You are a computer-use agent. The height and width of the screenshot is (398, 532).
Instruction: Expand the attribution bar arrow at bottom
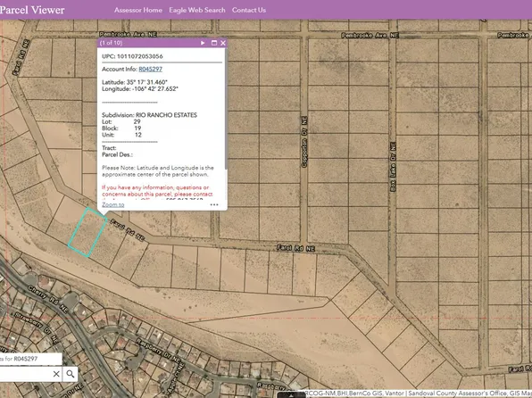(291, 395)
